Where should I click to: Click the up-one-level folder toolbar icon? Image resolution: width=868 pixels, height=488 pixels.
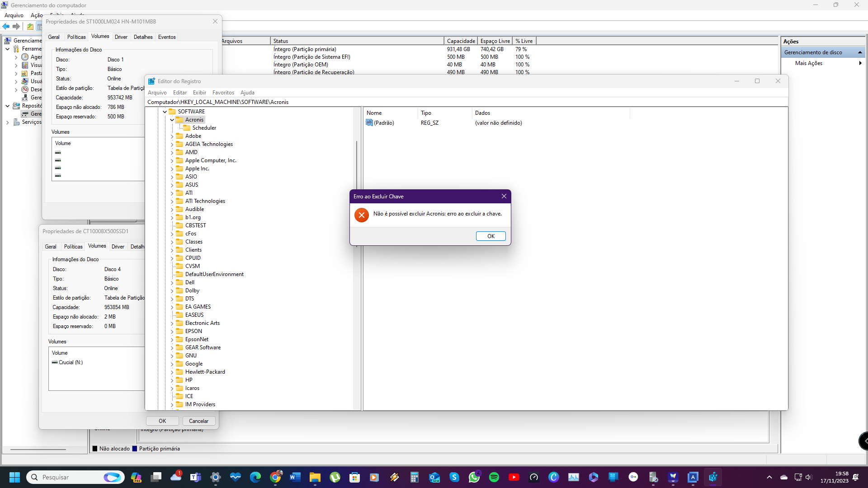[x=30, y=26]
